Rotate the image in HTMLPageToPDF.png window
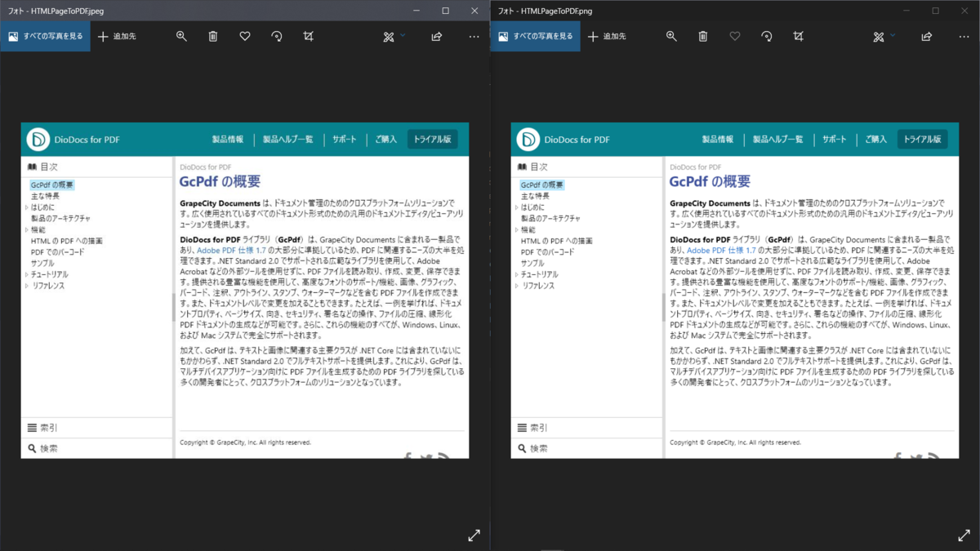This screenshot has width=980, height=551. coord(766,37)
